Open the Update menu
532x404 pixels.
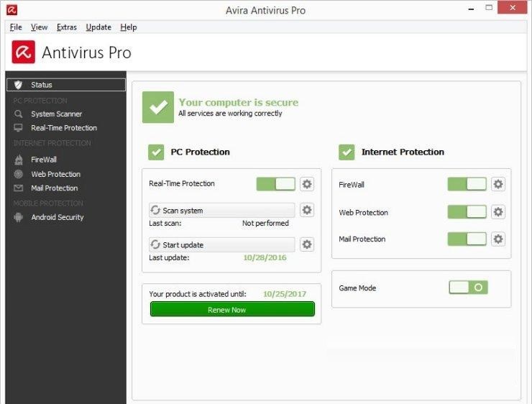click(x=98, y=27)
